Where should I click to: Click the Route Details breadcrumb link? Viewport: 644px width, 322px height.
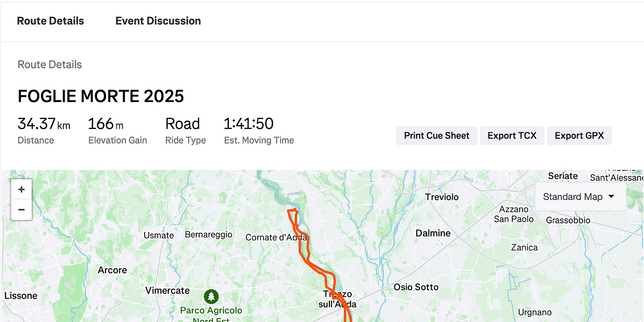49,64
